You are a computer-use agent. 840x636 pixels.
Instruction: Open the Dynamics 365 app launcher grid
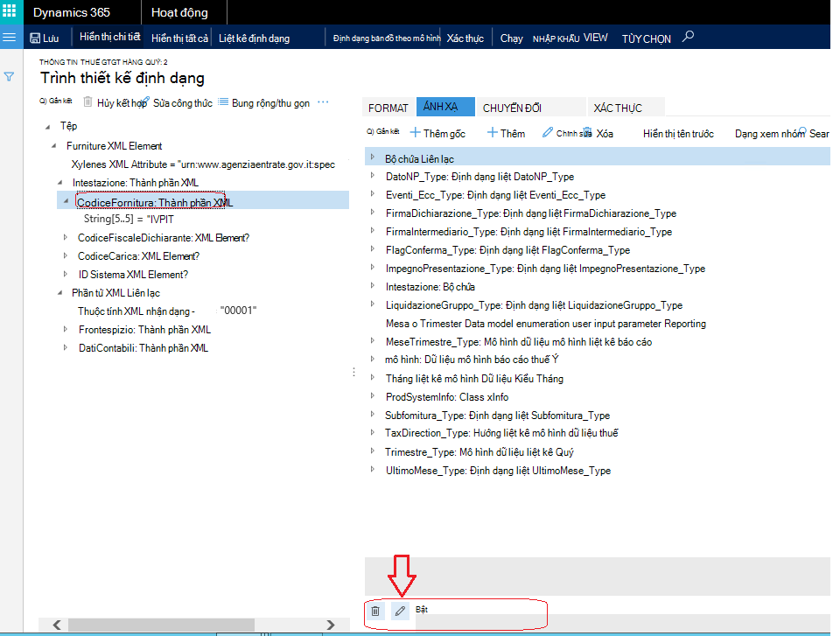pos(10,11)
